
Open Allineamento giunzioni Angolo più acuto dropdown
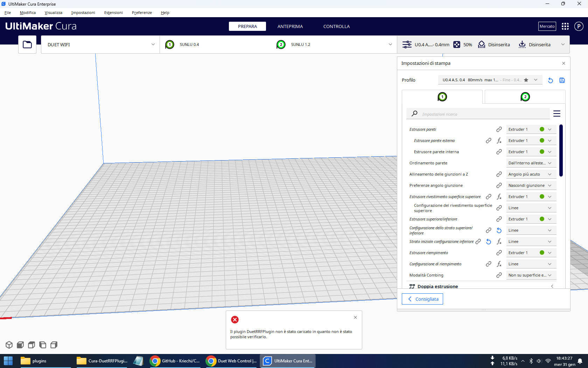pyautogui.click(x=531, y=174)
